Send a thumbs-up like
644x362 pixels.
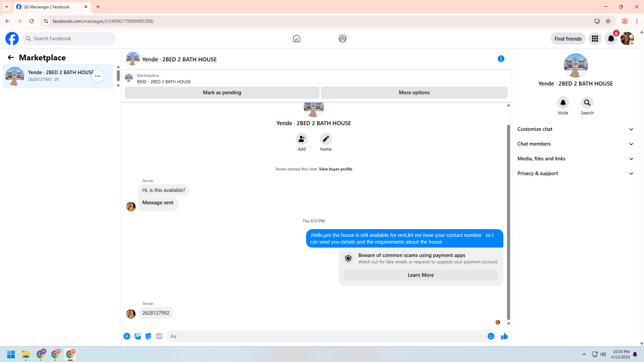coord(504,336)
